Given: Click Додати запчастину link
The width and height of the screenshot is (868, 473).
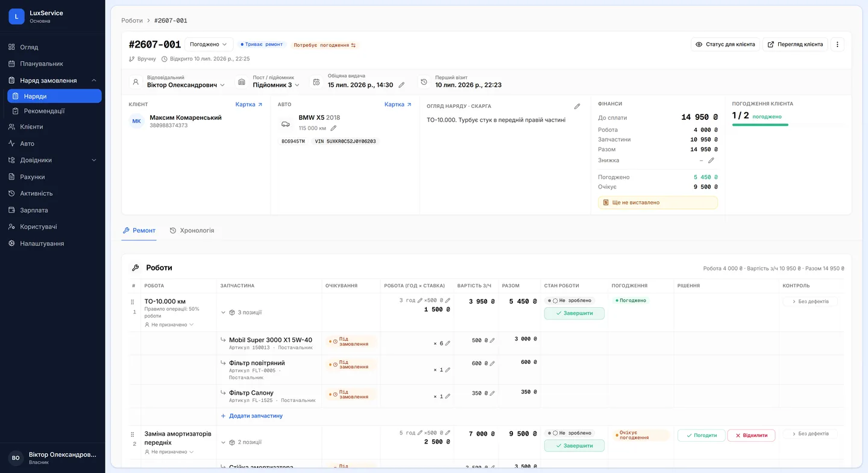Looking at the screenshot, I should [251, 416].
